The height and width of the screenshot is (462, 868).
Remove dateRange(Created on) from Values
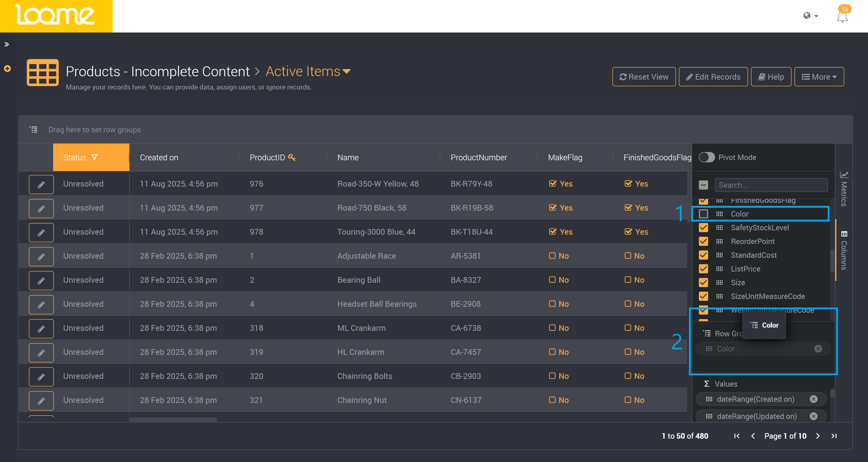814,399
